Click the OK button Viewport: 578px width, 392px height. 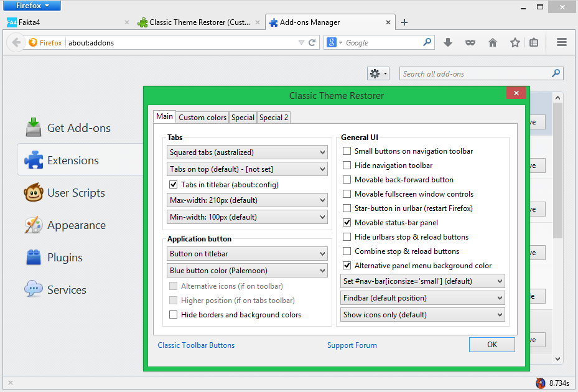[492, 345]
